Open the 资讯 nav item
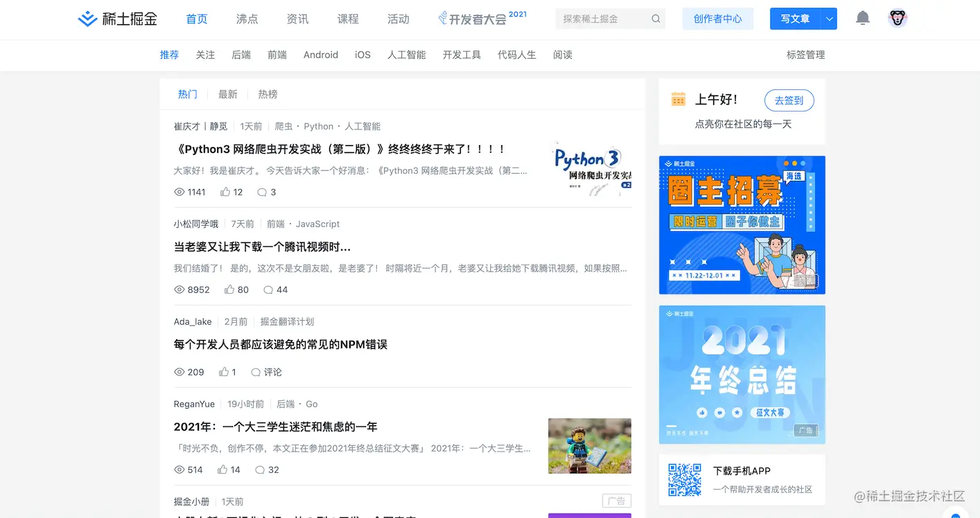Screen dimensions: 980x518 point(297,19)
